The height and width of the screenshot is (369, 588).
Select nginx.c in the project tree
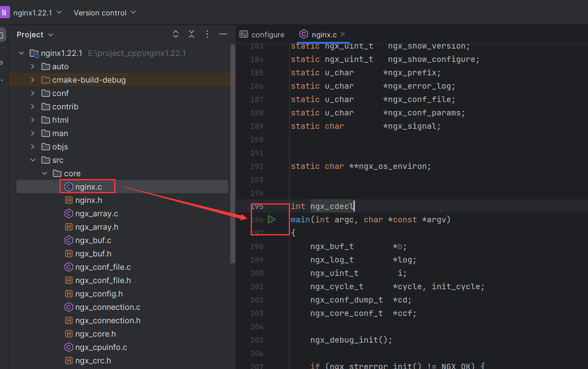(x=122, y=187)
